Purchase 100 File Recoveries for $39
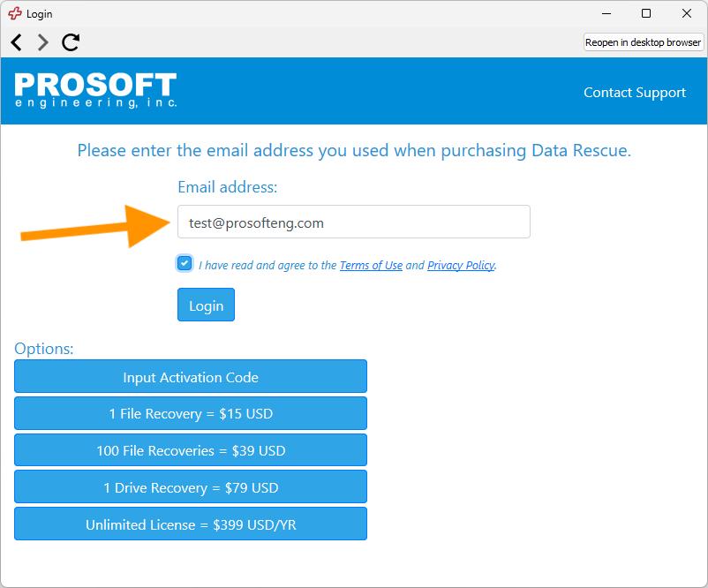 pos(190,450)
